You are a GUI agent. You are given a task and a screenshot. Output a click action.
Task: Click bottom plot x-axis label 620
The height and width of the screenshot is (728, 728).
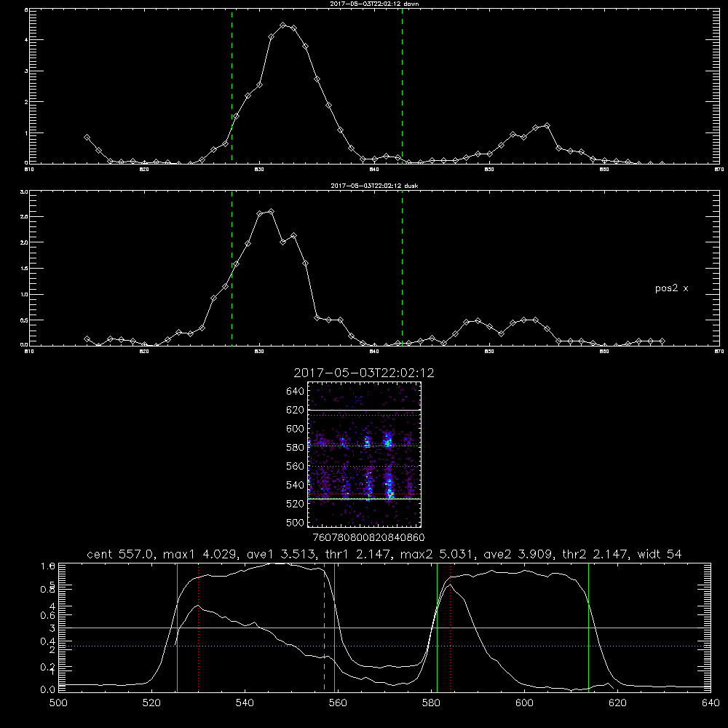617,703
